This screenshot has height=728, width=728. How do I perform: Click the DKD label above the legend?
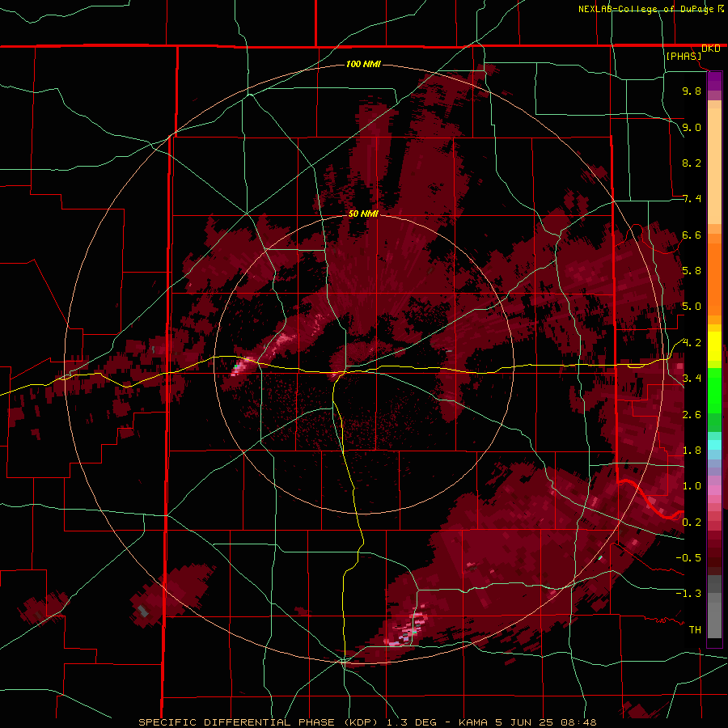click(710, 49)
